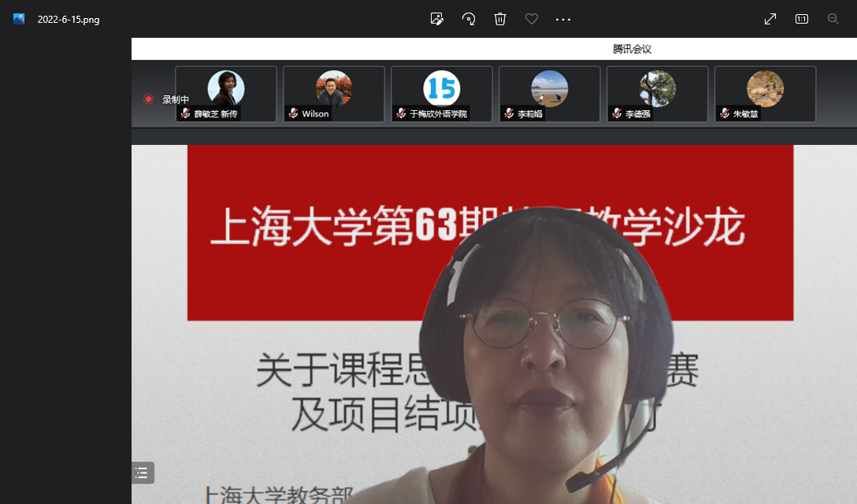The image size is (857, 504).
Task: Select the 李莉娟 participant tile
Action: point(550,94)
